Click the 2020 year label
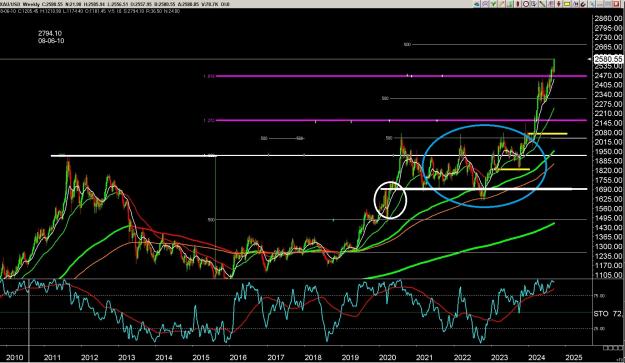The width and height of the screenshot is (625, 363). click(x=387, y=357)
